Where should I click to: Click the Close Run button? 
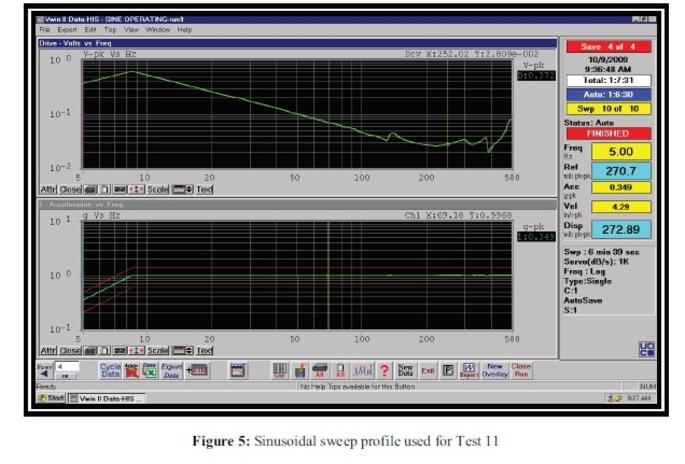(521, 371)
